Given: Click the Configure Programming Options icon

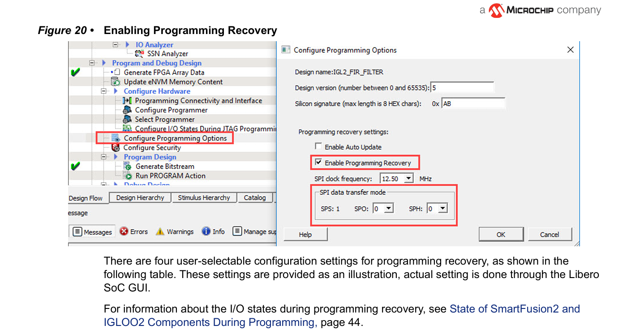Looking at the screenshot, I should (x=116, y=138).
